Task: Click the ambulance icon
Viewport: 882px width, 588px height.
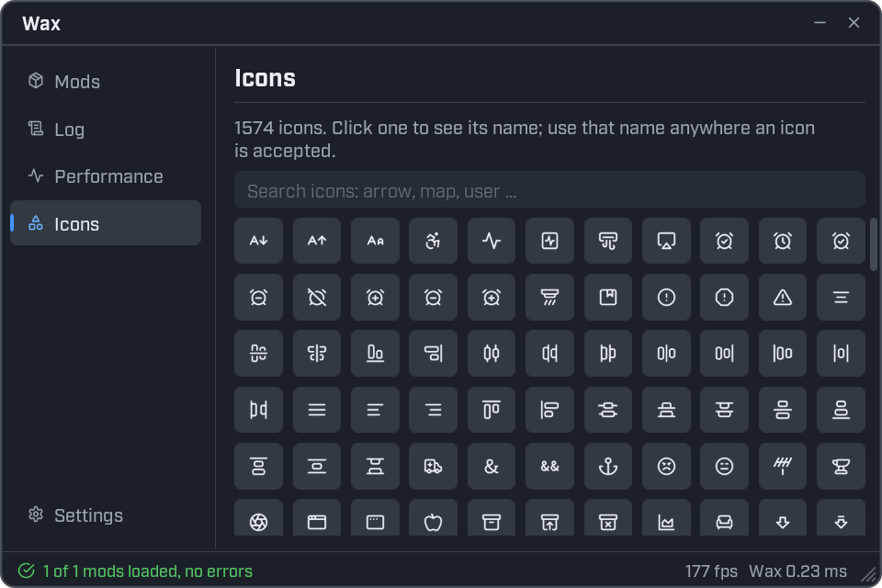Action: (x=433, y=466)
